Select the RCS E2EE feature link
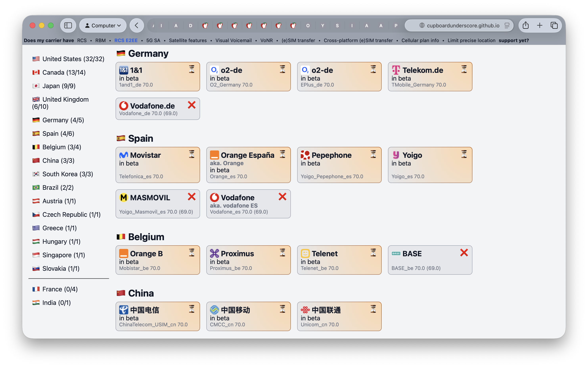 (x=126, y=40)
